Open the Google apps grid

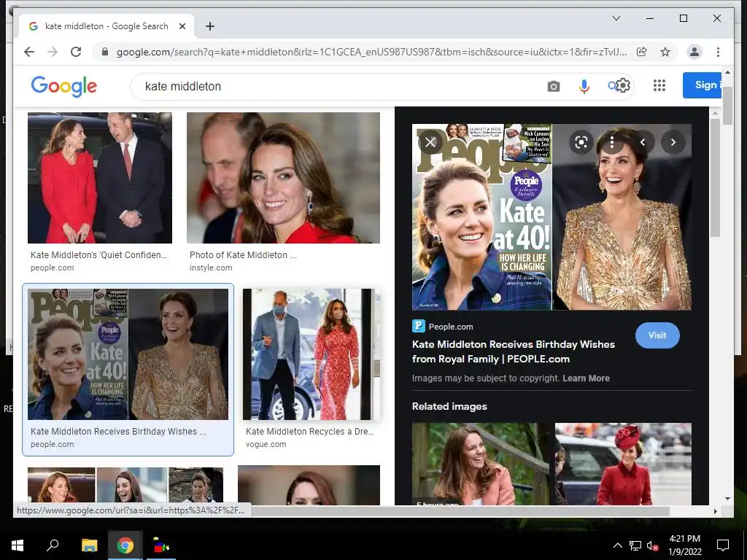tap(659, 86)
